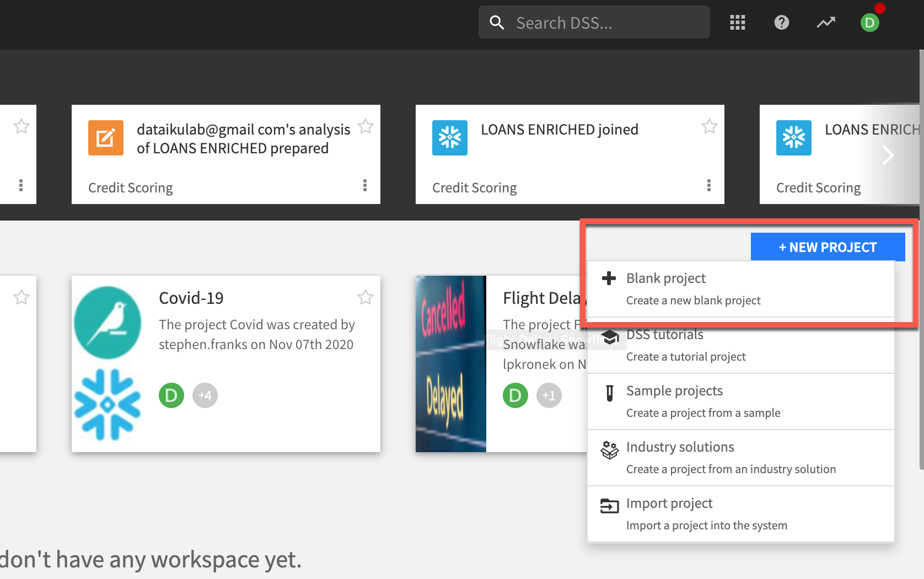Click the +4 contributors badge on Covid-19

pyautogui.click(x=205, y=395)
